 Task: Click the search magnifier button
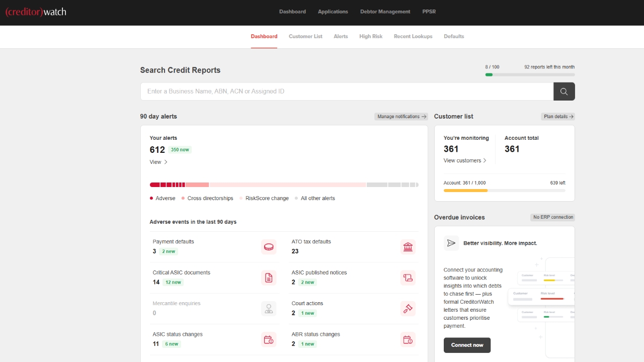pos(564,92)
